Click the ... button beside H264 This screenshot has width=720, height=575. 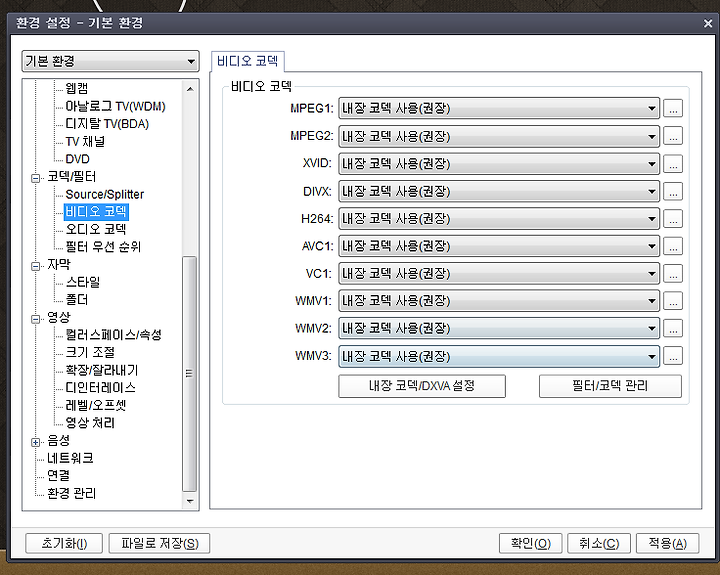click(x=673, y=219)
